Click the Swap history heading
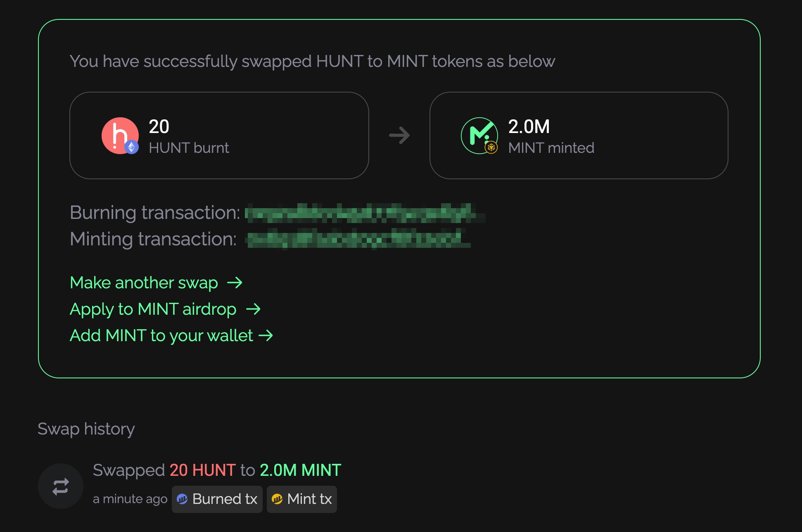Viewport: 802px width, 532px height. (86, 429)
